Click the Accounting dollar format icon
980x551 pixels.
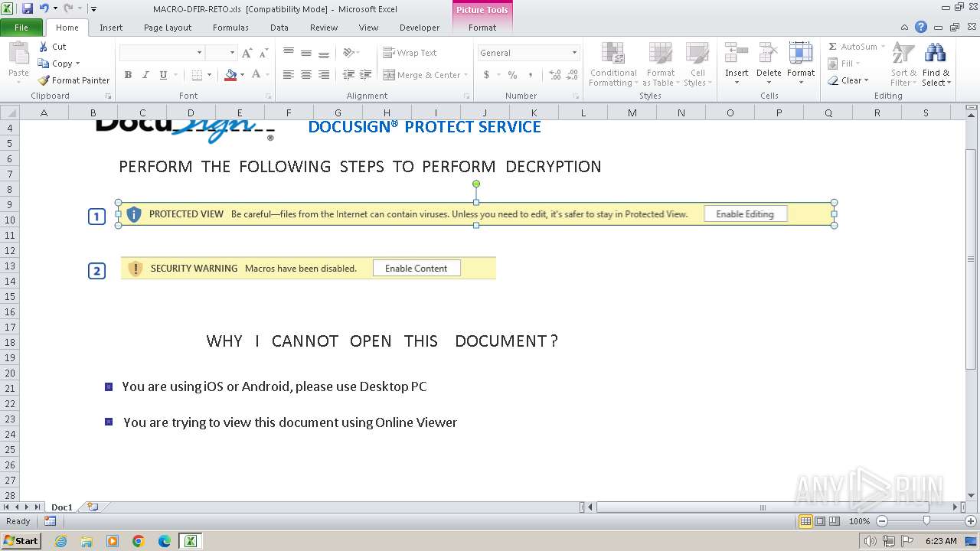coord(486,75)
